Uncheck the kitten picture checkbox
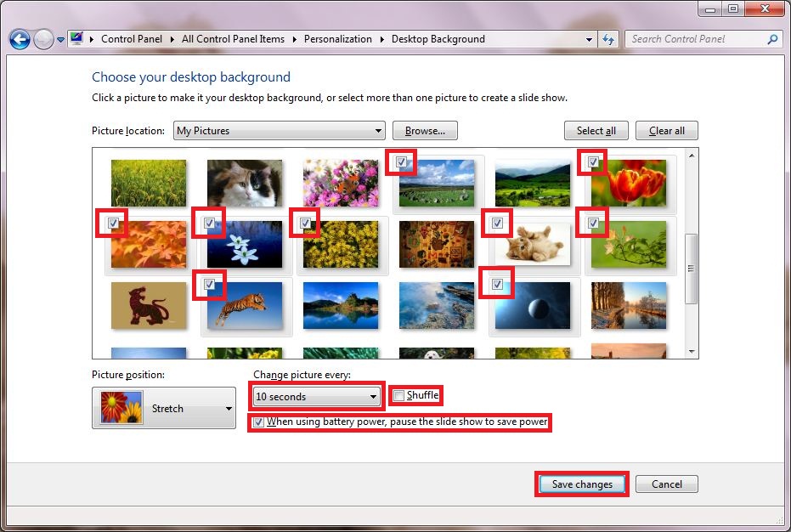 [497, 223]
